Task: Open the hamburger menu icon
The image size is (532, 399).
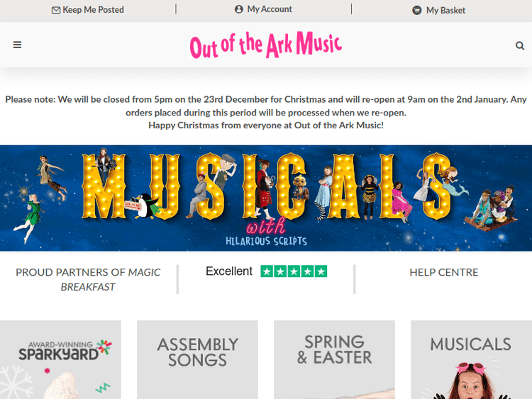Action: coord(17,45)
